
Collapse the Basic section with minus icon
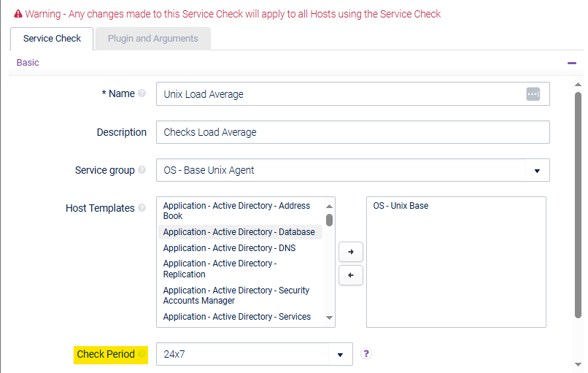point(572,63)
